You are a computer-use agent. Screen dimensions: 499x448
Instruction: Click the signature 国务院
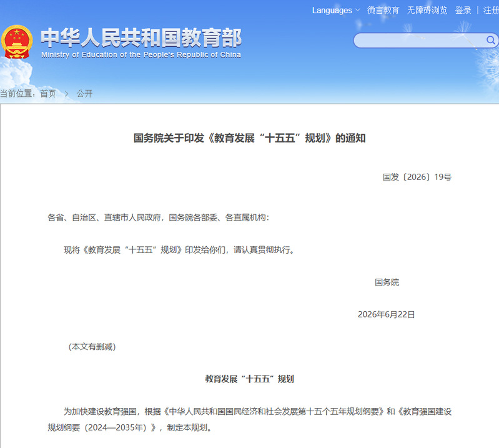coord(387,282)
